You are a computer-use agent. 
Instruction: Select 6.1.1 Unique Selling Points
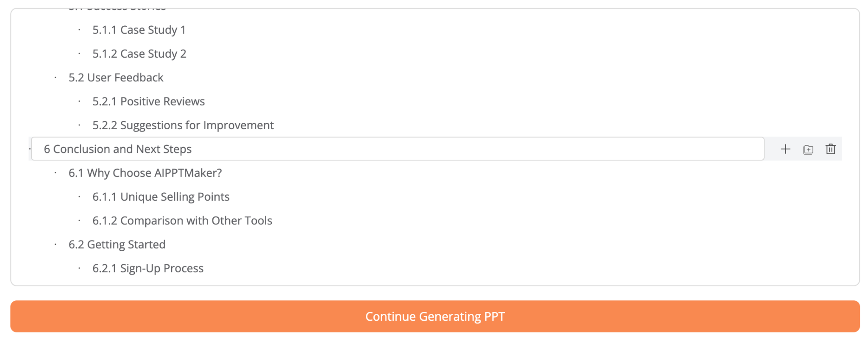[x=161, y=197]
